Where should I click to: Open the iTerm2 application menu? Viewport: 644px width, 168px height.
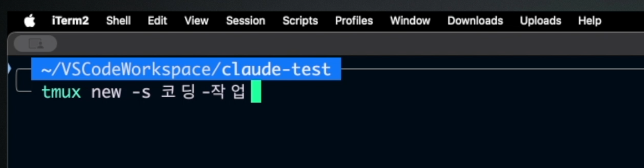70,21
